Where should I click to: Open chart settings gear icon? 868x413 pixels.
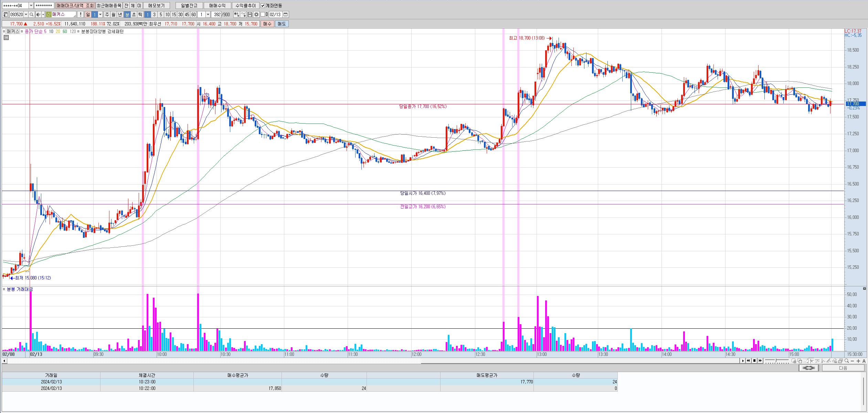(x=256, y=14)
